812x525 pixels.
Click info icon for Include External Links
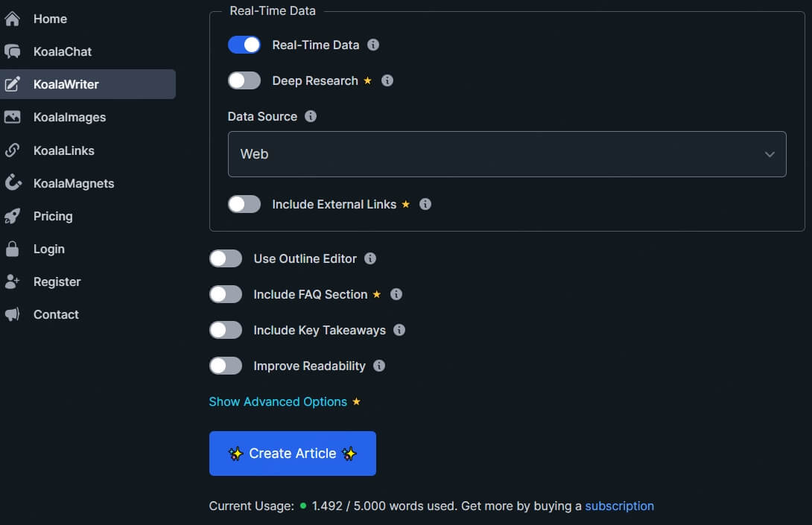tap(425, 205)
